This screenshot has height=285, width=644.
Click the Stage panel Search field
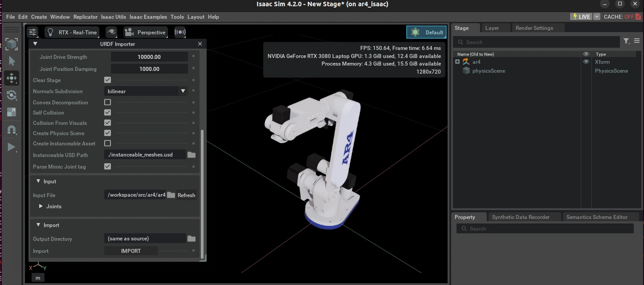(x=536, y=42)
